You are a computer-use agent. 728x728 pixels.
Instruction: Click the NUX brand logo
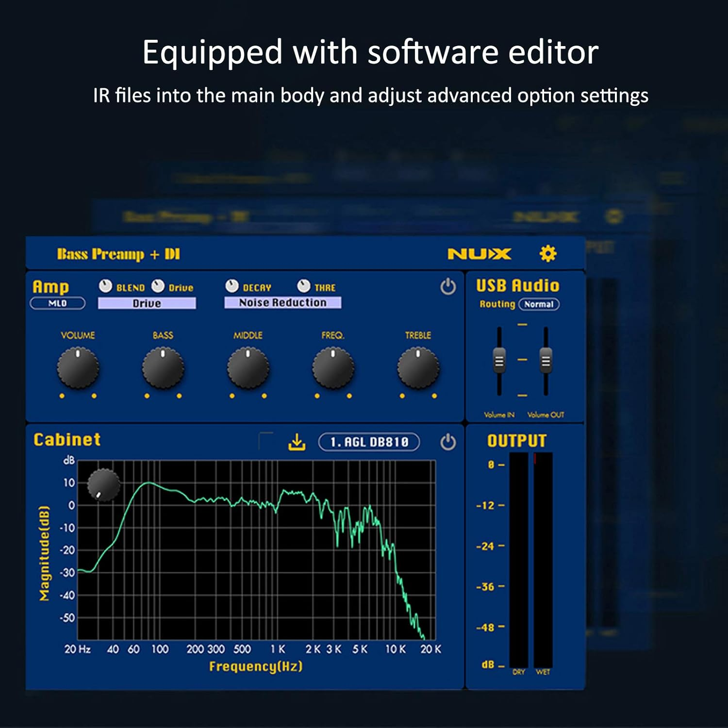479,254
